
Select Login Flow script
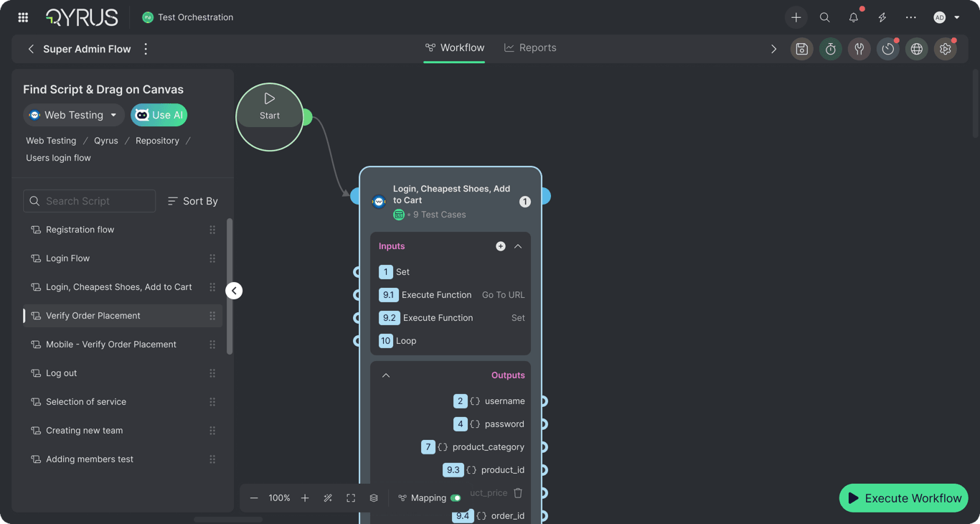(x=123, y=258)
